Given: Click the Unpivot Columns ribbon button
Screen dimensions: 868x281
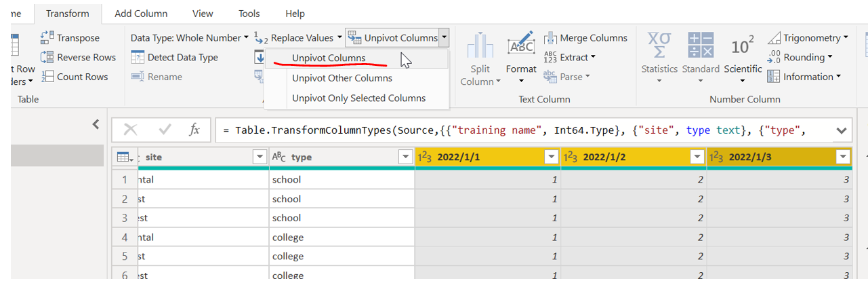Looking at the screenshot, I should coord(392,38).
